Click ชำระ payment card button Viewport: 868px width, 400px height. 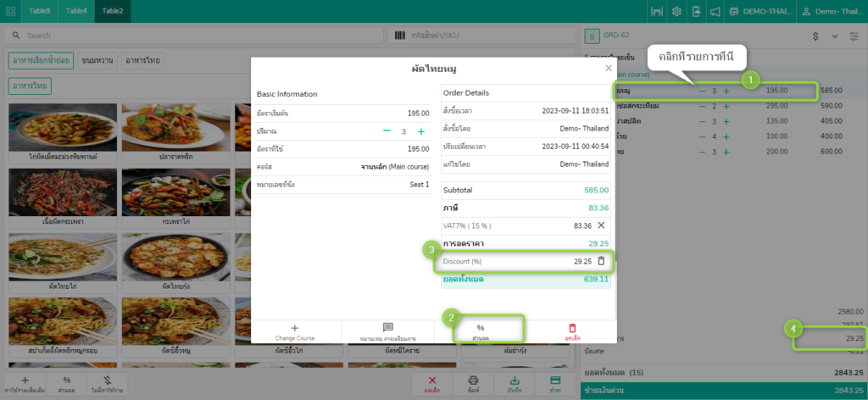(x=555, y=385)
